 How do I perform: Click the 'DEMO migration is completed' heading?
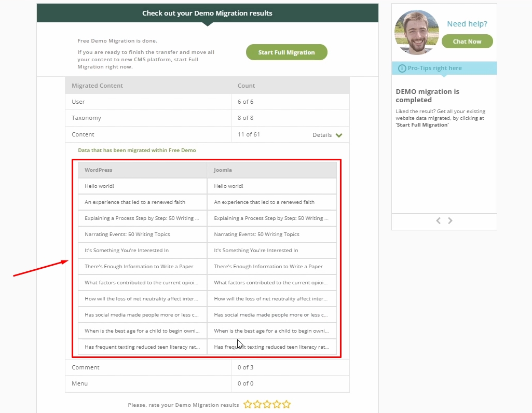(428, 95)
